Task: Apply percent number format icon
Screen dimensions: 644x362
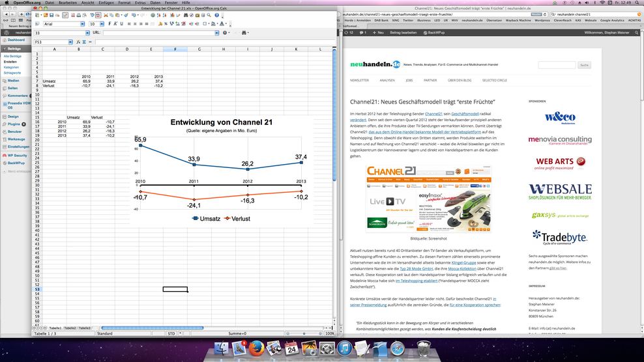Action: (x=166, y=24)
